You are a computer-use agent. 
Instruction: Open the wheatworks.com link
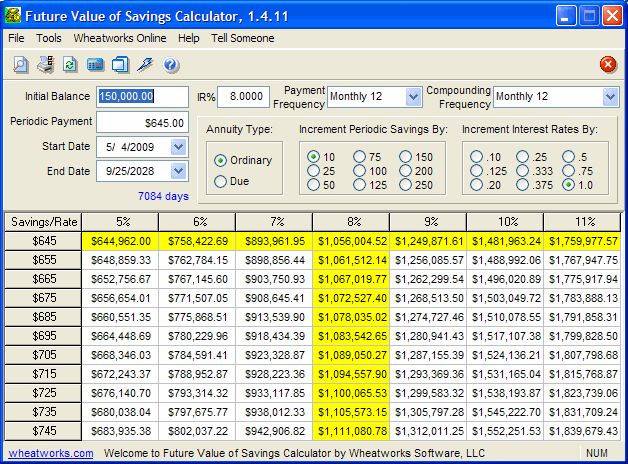[x=51, y=453]
